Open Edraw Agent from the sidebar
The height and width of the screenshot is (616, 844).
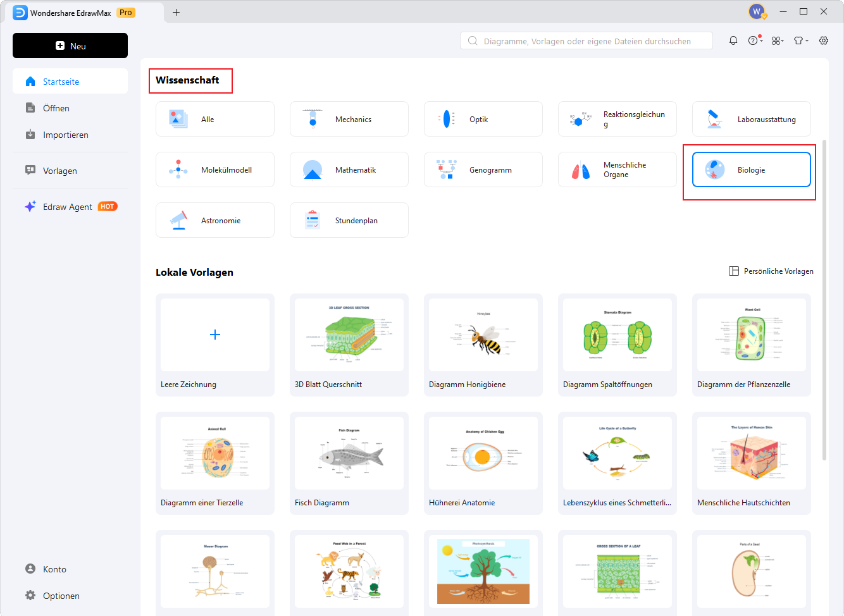[68, 207]
